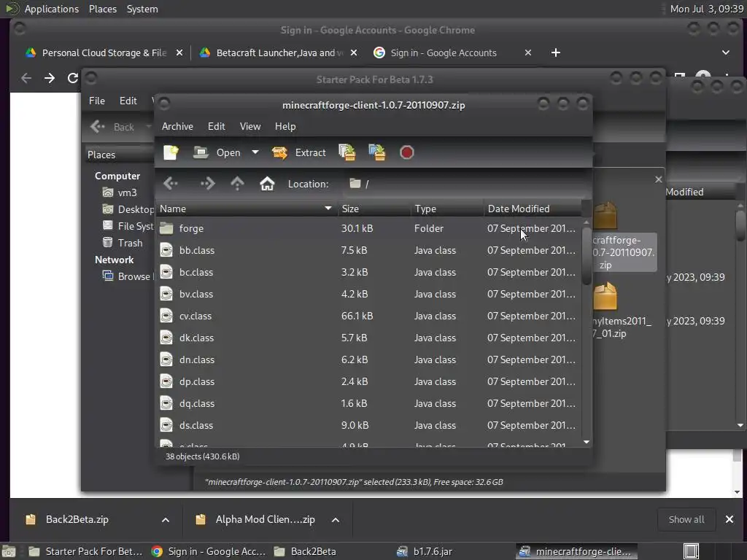Click the 66.1 kB size cell
The image size is (747, 560).
pyautogui.click(x=357, y=316)
